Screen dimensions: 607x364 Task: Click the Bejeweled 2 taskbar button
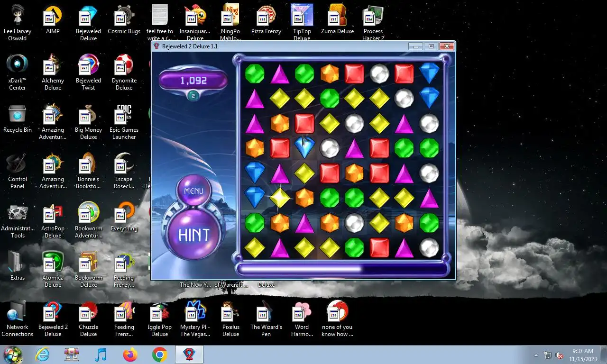coord(189,355)
